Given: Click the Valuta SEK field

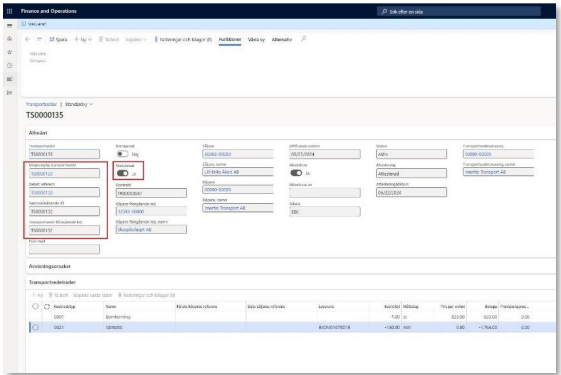Looking at the screenshot, I should (x=325, y=211).
